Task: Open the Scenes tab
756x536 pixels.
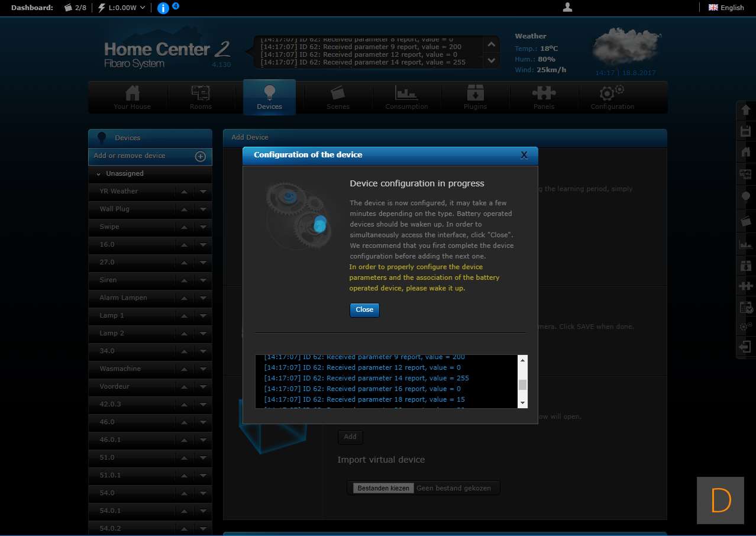Action: coord(338,98)
